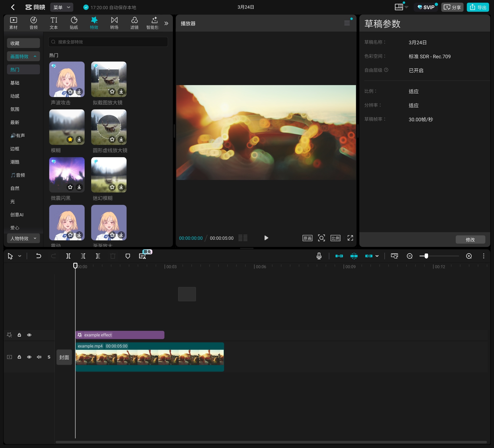This screenshot has height=448, width=494.
Task: Switch to the 转场 tab
Action: coord(114,23)
